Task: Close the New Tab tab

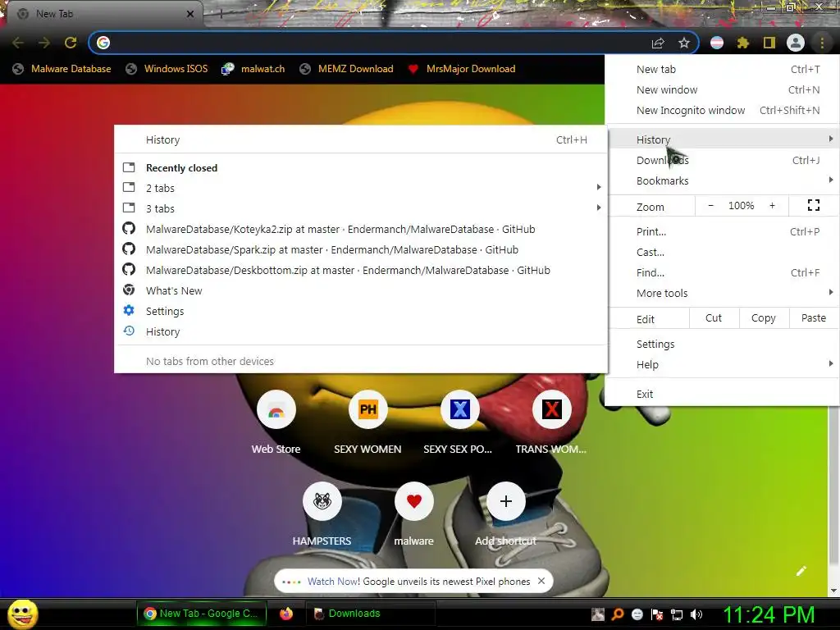Action: [190, 14]
